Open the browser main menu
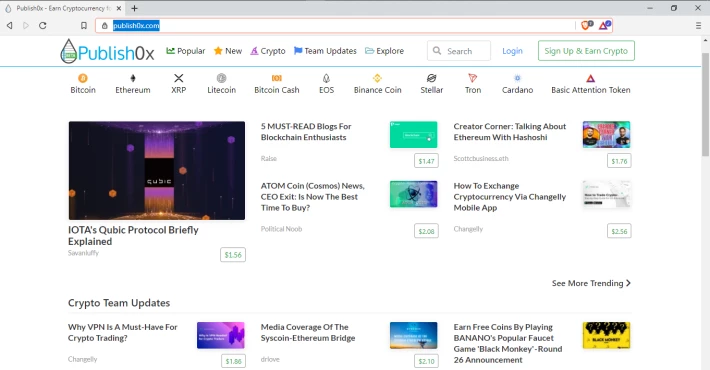Screen dimensions: 710x370 point(698,26)
